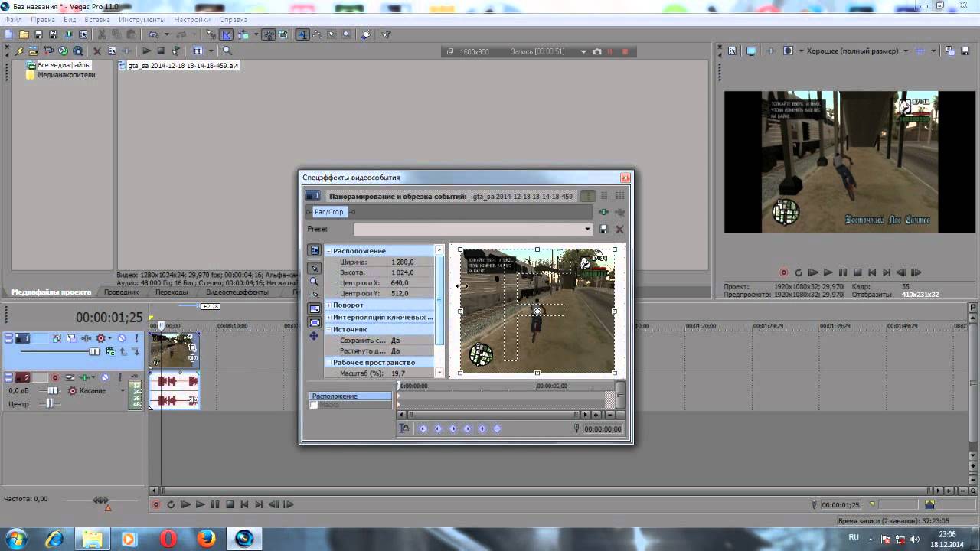Open Firefox from the Windows taskbar
Screen dimensions: 980x551
(206, 539)
